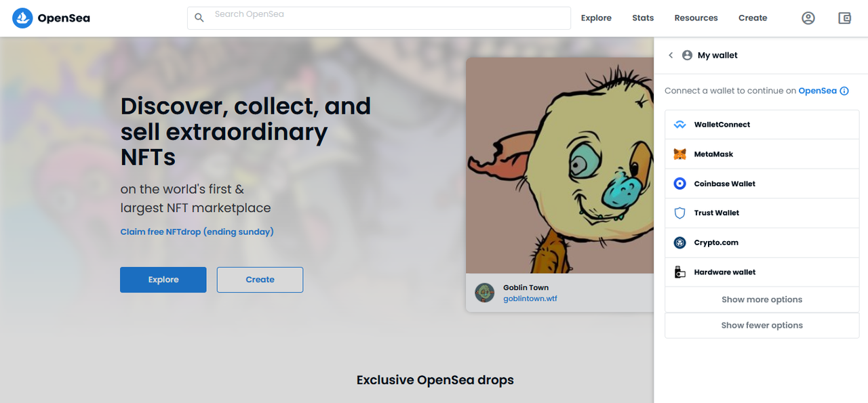This screenshot has width=868, height=403.
Task: Select the MetaMask fox icon
Action: coord(679,154)
